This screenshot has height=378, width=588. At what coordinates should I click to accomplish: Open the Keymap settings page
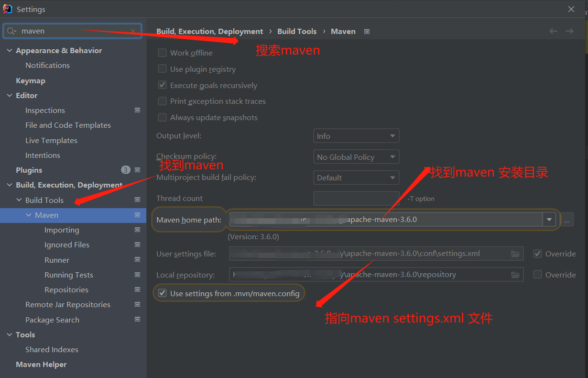[31, 80]
